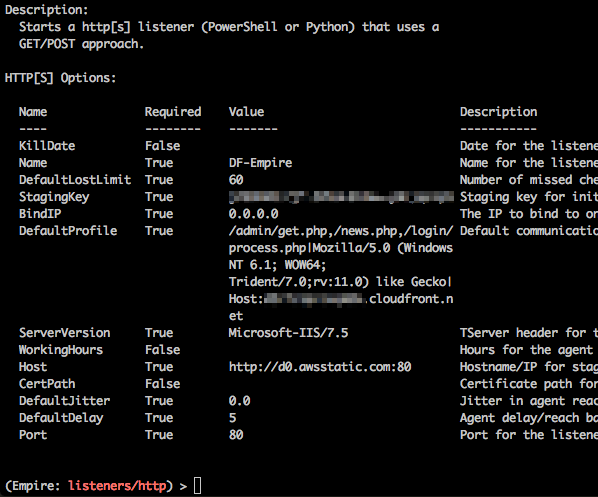Click the 'Description:' heading at top
The height and width of the screenshot is (497, 598).
tap(46, 10)
